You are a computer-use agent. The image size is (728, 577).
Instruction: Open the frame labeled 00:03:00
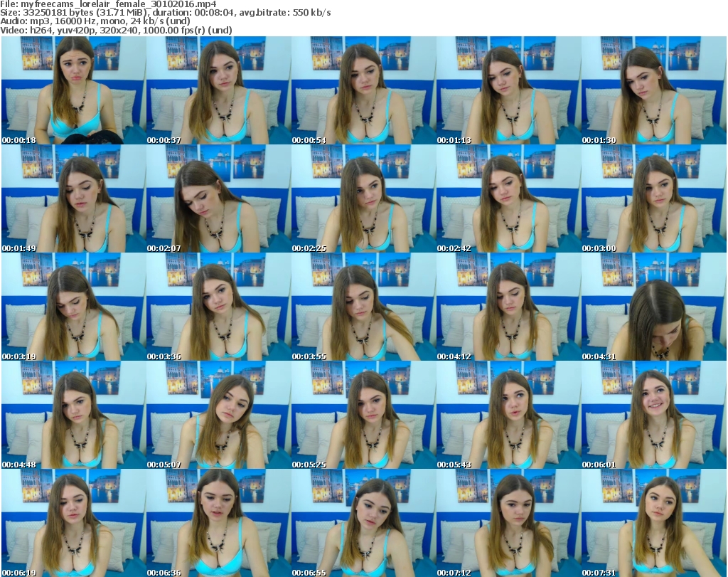pyautogui.click(x=653, y=198)
